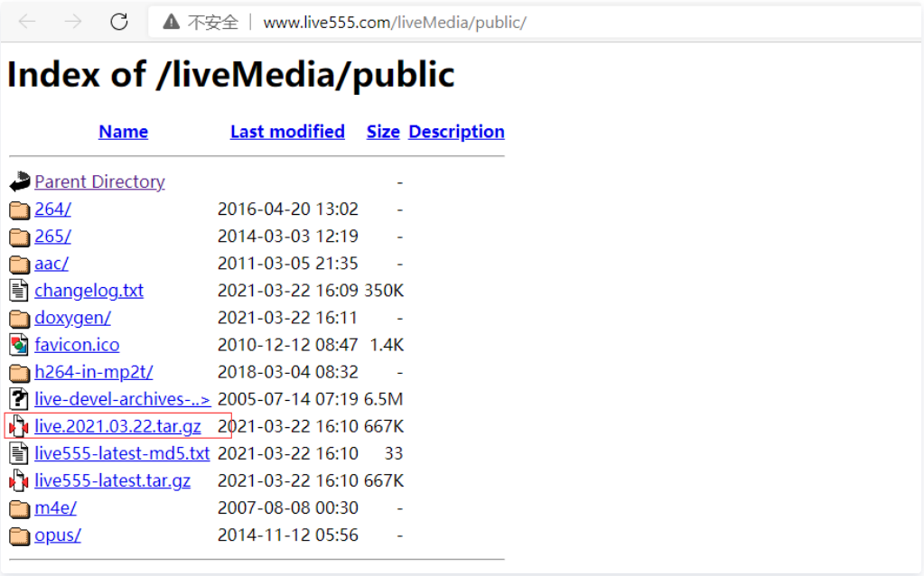The height and width of the screenshot is (576, 924).
Task: Click the text file icon beside changelog.txt
Action: pos(19,291)
